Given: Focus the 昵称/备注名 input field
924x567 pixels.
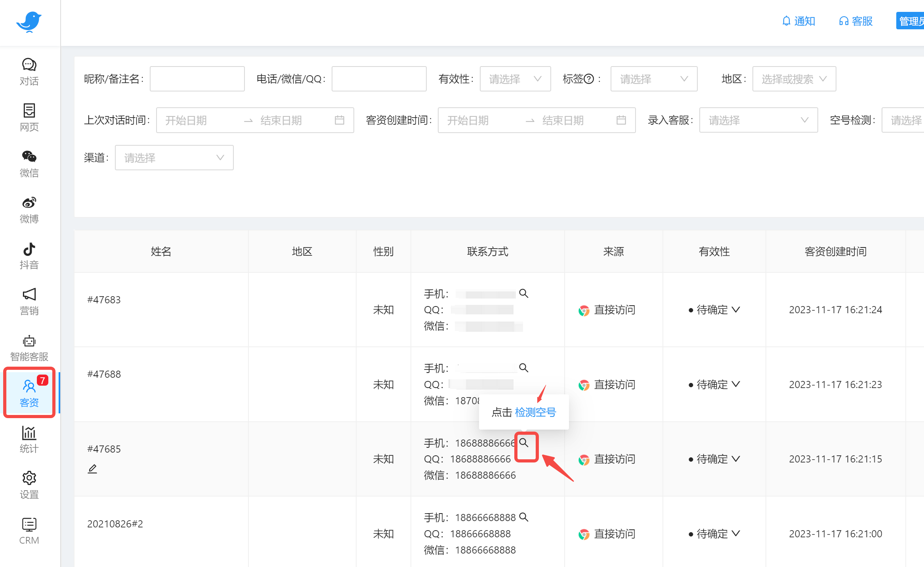Looking at the screenshot, I should tap(197, 79).
